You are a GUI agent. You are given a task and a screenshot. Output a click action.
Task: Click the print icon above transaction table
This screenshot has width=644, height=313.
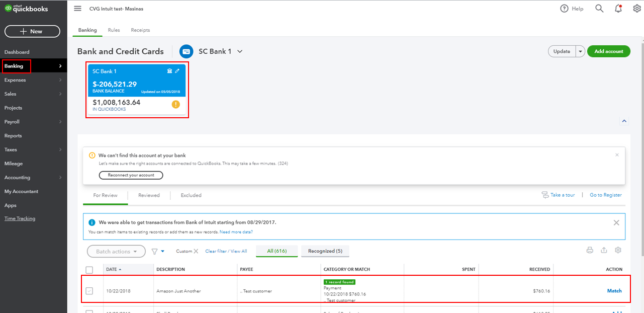590,251
